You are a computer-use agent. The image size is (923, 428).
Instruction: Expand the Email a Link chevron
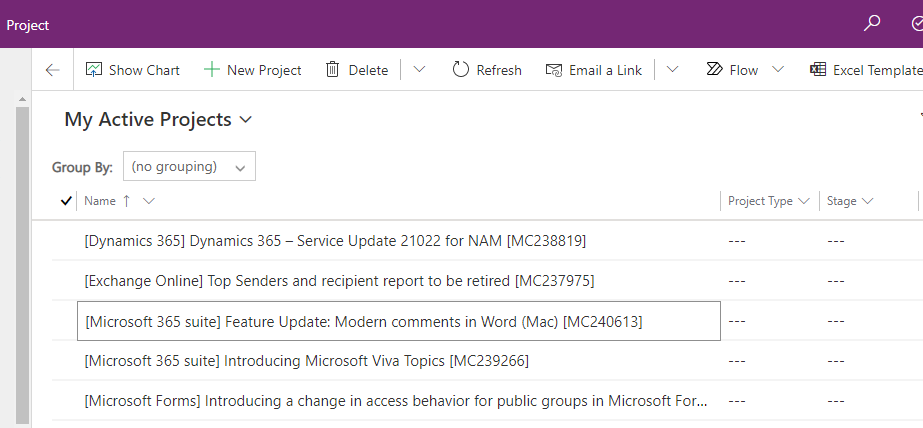click(672, 70)
